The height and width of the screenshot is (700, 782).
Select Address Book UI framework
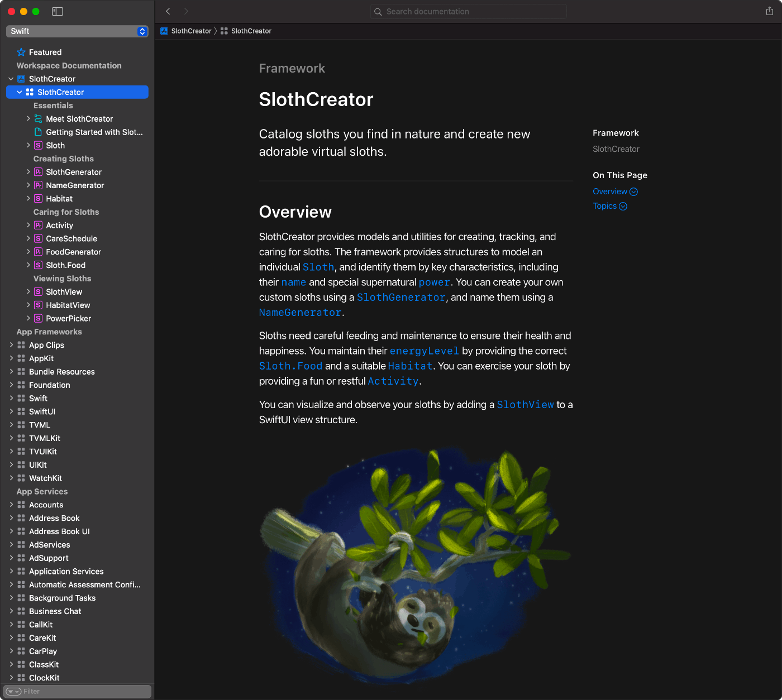pyautogui.click(x=77, y=531)
